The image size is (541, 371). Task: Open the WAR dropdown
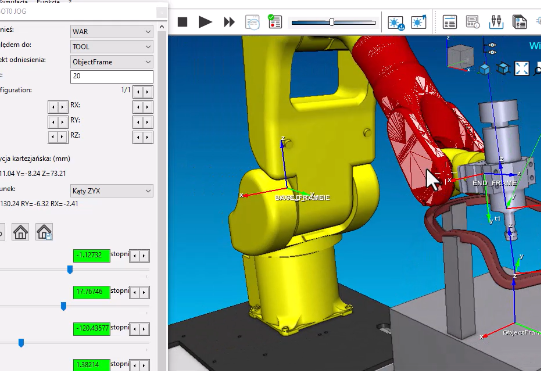tap(111, 31)
